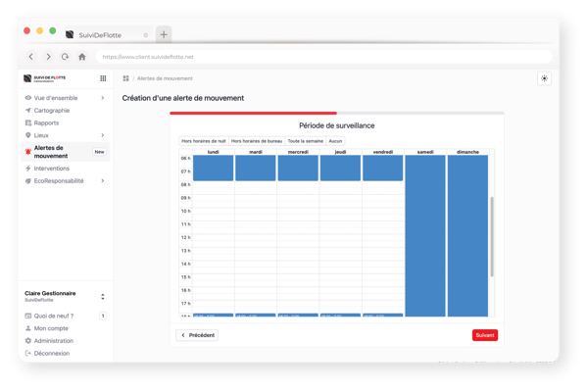Click the Administration gear icon
Screen dimensions: 588x391
(x=28, y=341)
